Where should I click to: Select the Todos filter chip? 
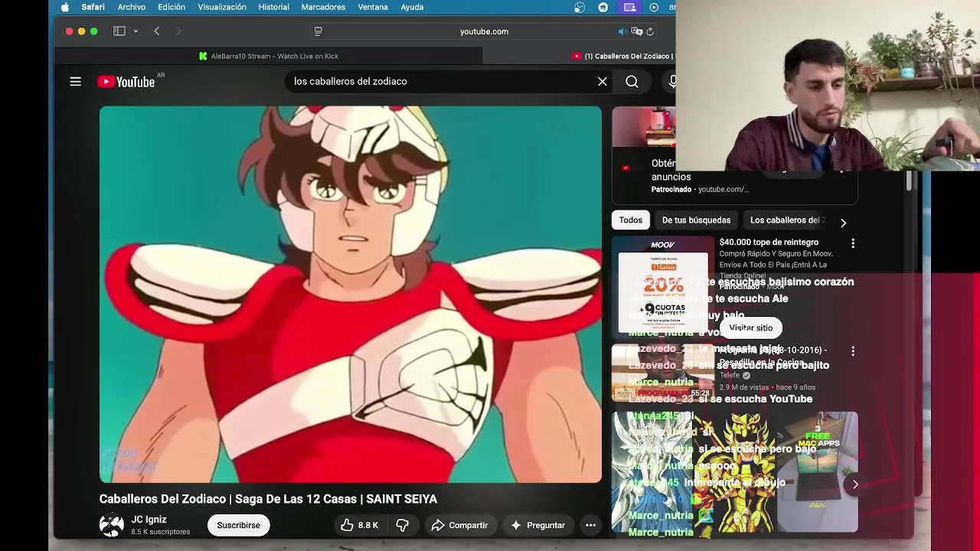(631, 220)
